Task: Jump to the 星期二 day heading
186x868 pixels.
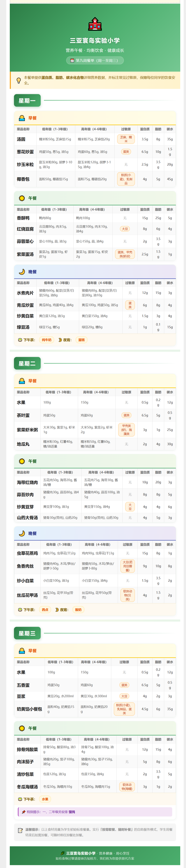Action: 27,364
